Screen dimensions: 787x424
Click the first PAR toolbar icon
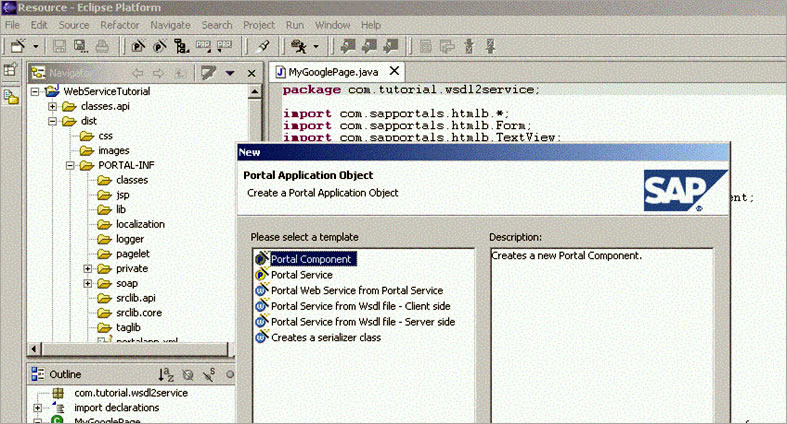pyautogui.click(x=203, y=46)
